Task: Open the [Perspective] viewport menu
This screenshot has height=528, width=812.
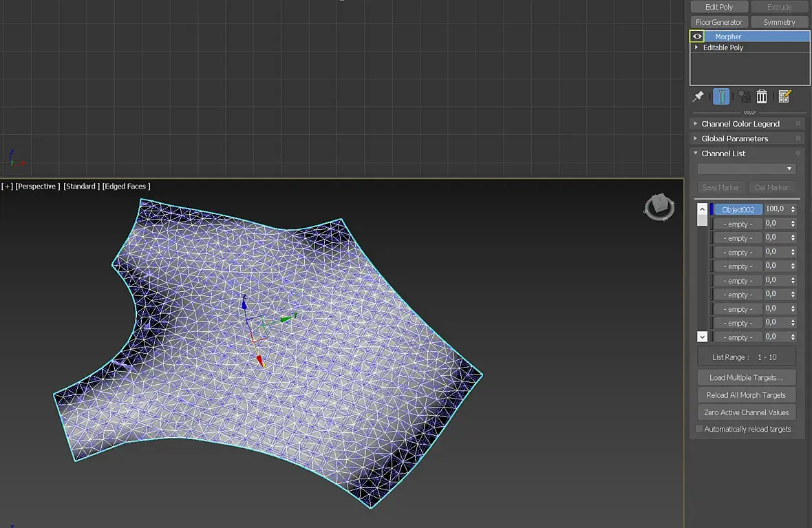Action: 38,186
